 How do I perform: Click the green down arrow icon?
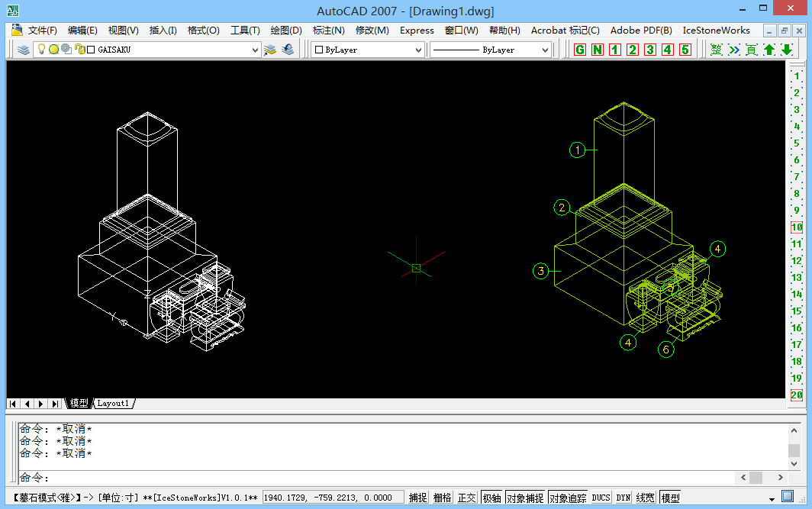point(787,50)
